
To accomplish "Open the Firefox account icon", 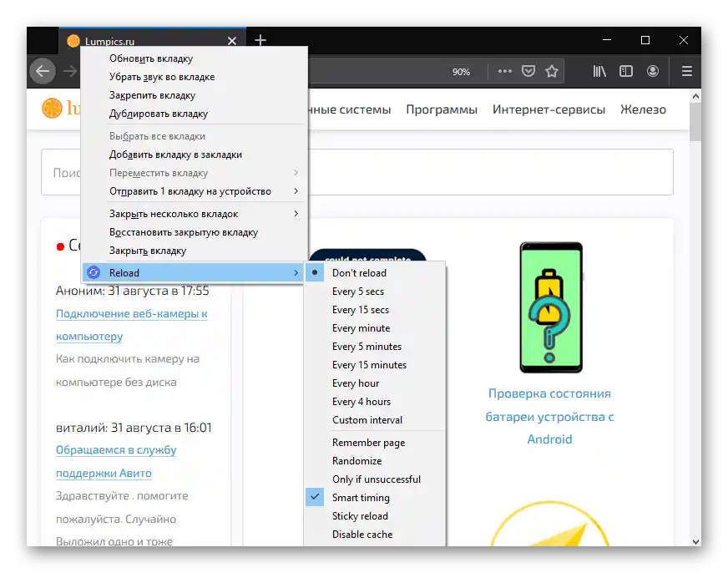I will [x=652, y=71].
